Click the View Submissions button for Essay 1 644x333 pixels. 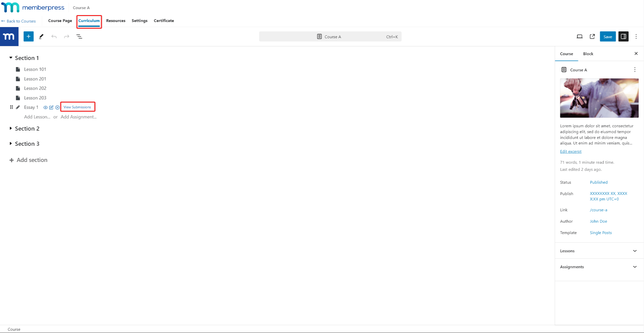pyautogui.click(x=77, y=107)
